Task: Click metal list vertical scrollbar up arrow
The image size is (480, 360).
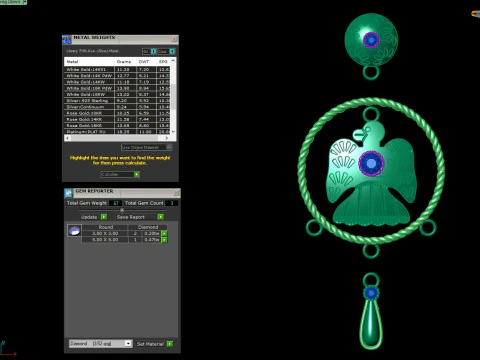Action: pyautogui.click(x=173, y=61)
